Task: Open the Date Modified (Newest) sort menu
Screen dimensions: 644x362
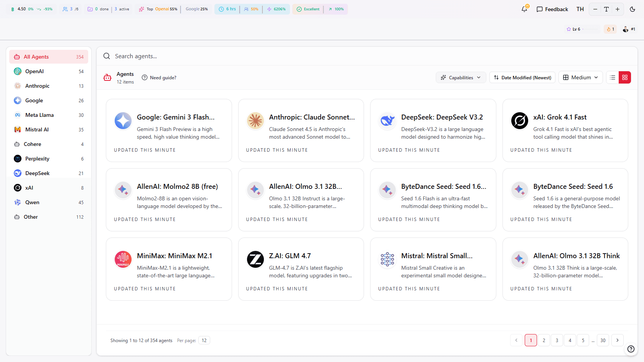Action: point(522,77)
